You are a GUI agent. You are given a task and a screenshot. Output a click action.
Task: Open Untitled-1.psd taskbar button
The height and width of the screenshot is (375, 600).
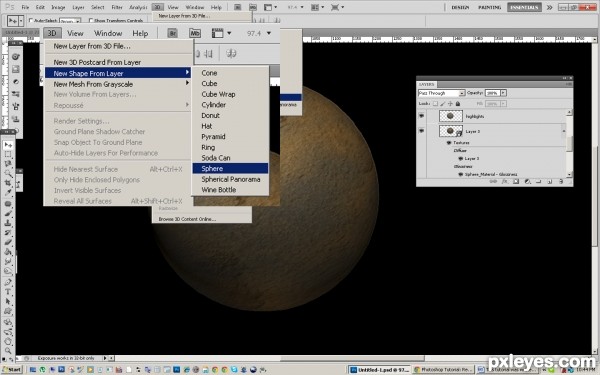coord(379,370)
